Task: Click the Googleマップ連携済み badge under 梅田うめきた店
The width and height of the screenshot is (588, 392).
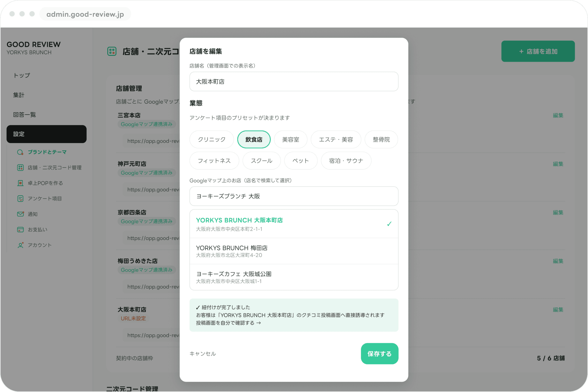Action: (147, 270)
